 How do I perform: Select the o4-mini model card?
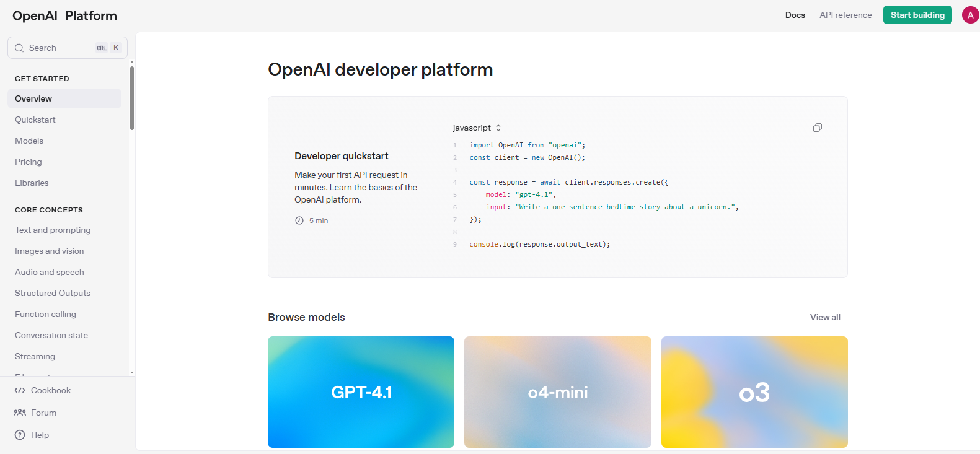pyautogui.click(x=557, y=391)
